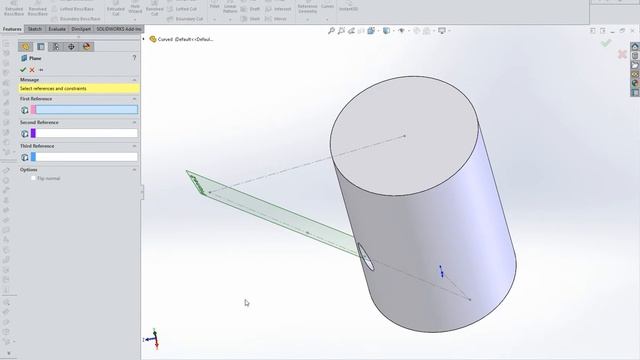Click the Curved part icon in the flyout tree

click(153, 39)
